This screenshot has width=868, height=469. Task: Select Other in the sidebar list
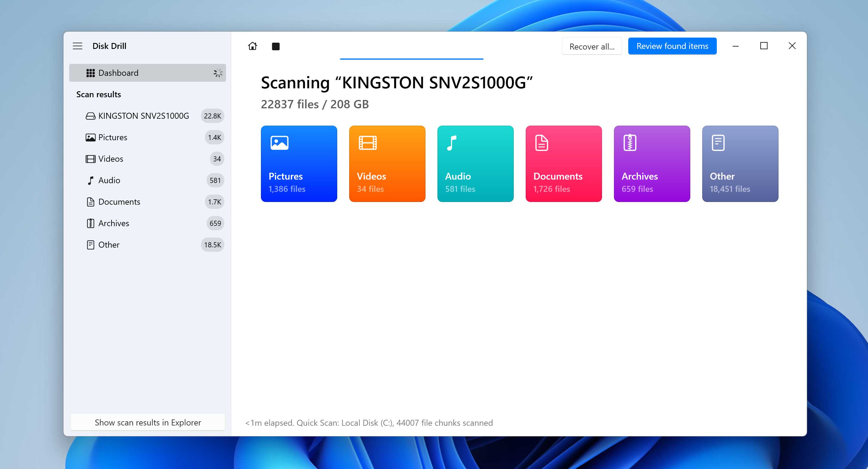[109, 245]
